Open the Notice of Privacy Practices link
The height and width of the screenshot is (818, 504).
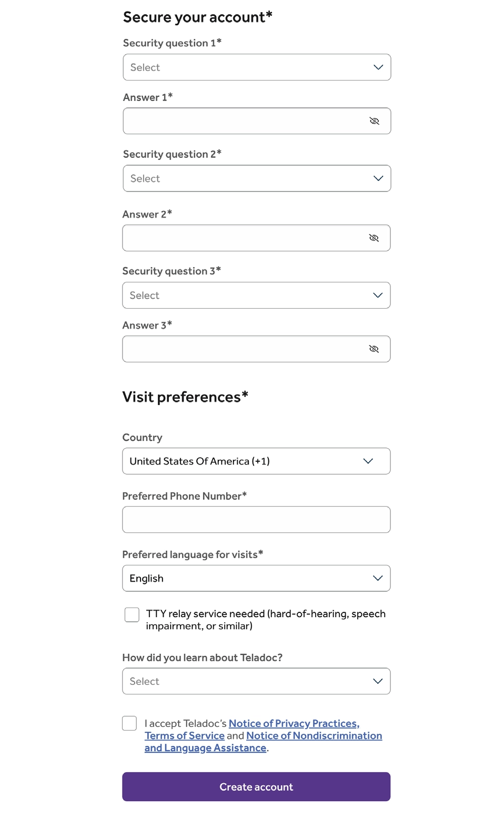294,723
